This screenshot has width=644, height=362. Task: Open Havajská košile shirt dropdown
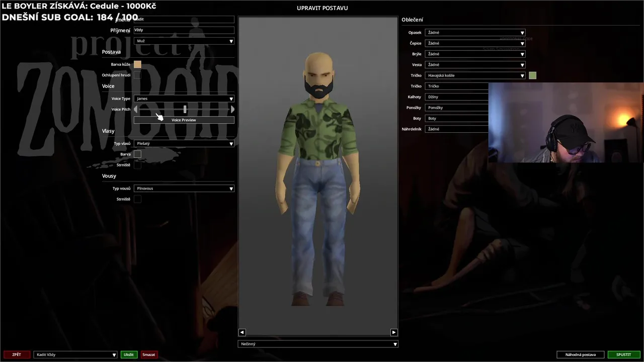pyautogui.click(x=475, y=75)
